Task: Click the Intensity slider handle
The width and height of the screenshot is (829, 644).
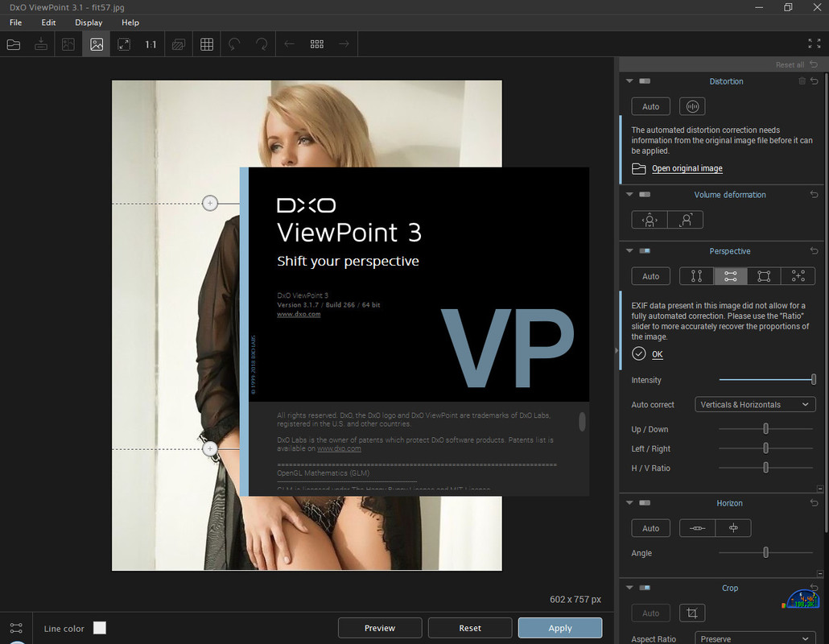Action: 814,379
